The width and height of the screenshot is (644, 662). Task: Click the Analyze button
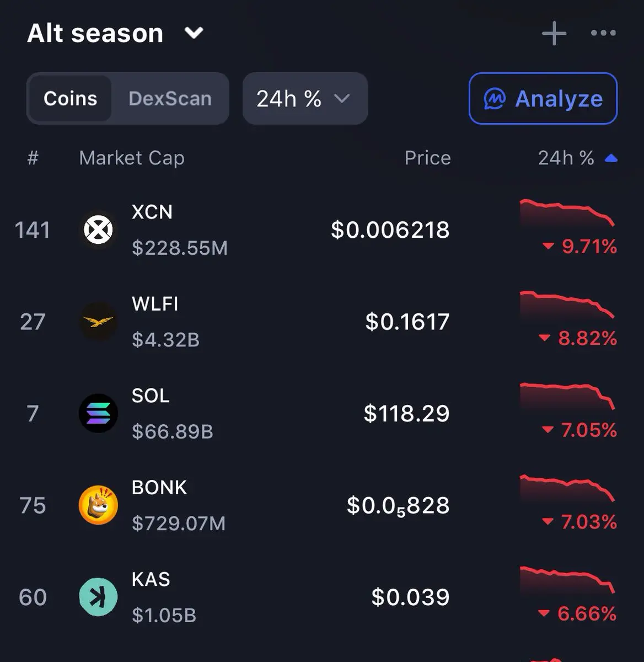(x=543, y=98)
